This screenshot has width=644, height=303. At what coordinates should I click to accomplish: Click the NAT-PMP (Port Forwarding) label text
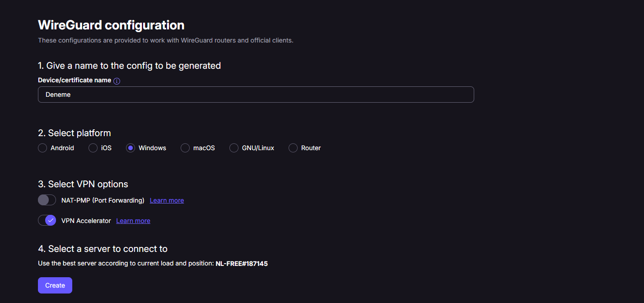(103, 200)
